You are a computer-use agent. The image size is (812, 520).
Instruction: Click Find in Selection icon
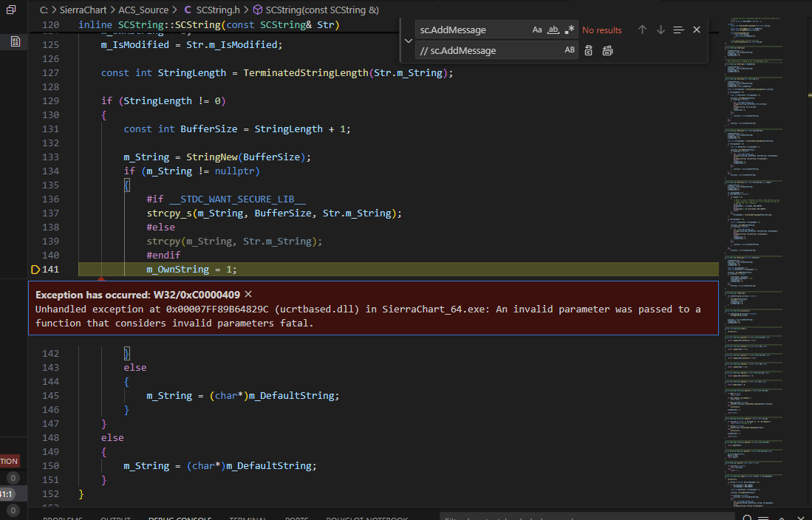pyautogui.click(x=679, y=30)
